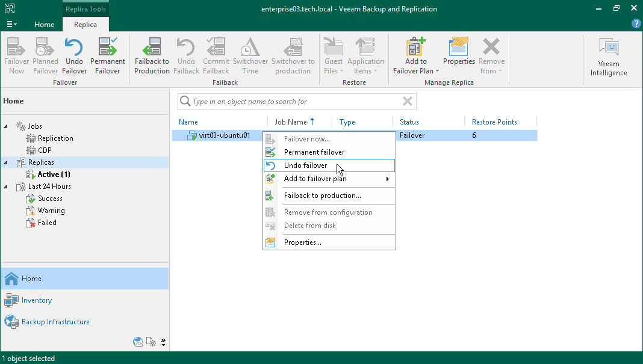Select the Switchover Time icon
This screenshot has height=364, width=643.
click(250, 54)
